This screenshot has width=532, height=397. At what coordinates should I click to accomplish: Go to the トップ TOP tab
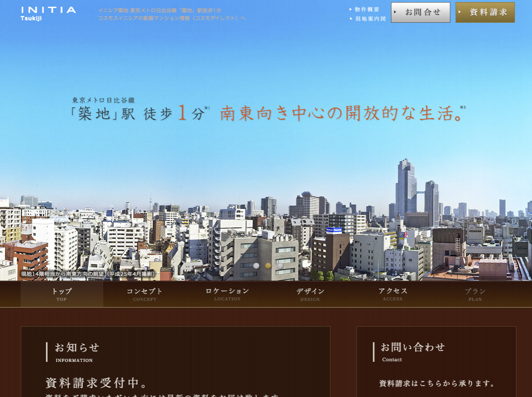tap(62, 294)
